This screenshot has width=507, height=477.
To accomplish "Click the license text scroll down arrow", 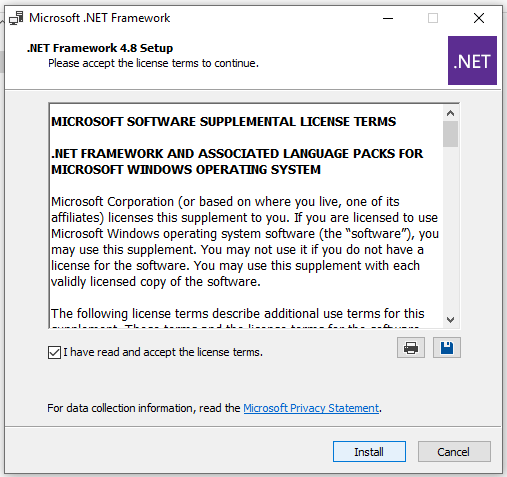I will click(450, 320).
